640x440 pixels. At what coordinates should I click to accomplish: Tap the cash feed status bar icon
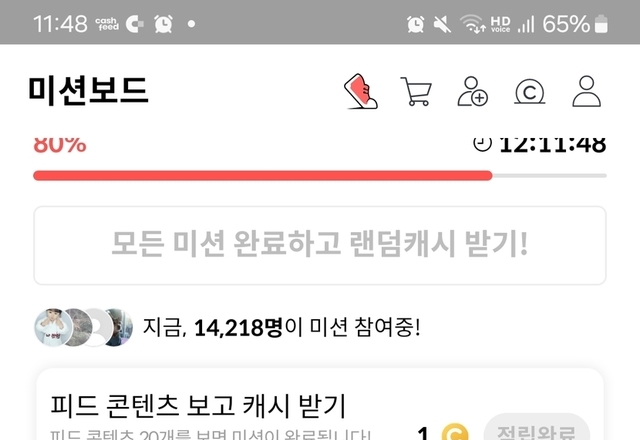click(x=107, y=24)
